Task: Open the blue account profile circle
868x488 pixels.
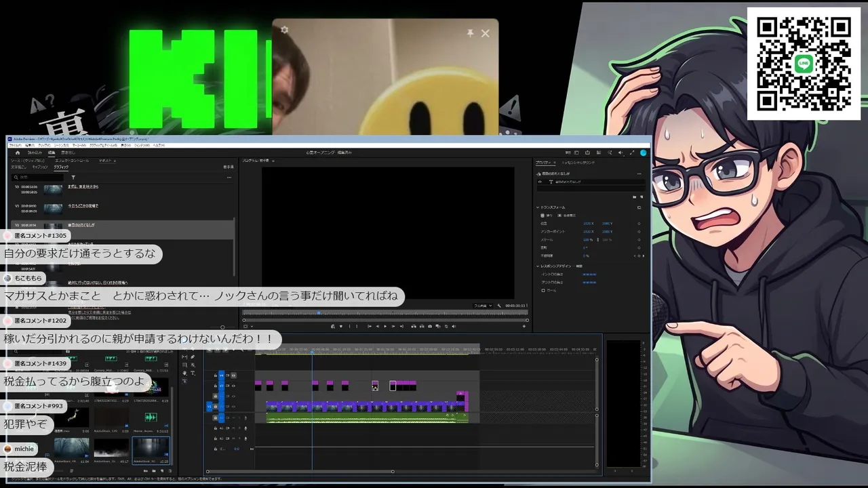Action: [x=644, y=152]
